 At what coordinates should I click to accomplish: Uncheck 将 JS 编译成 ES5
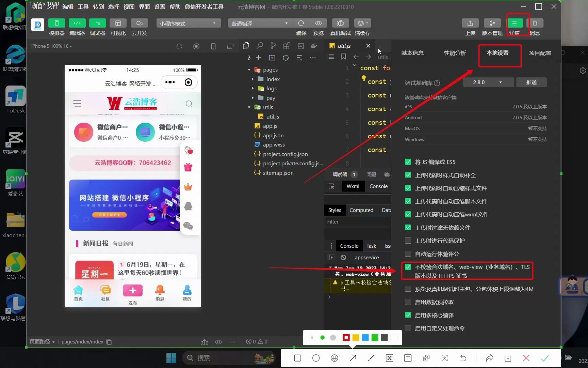[x=408, y=162]
